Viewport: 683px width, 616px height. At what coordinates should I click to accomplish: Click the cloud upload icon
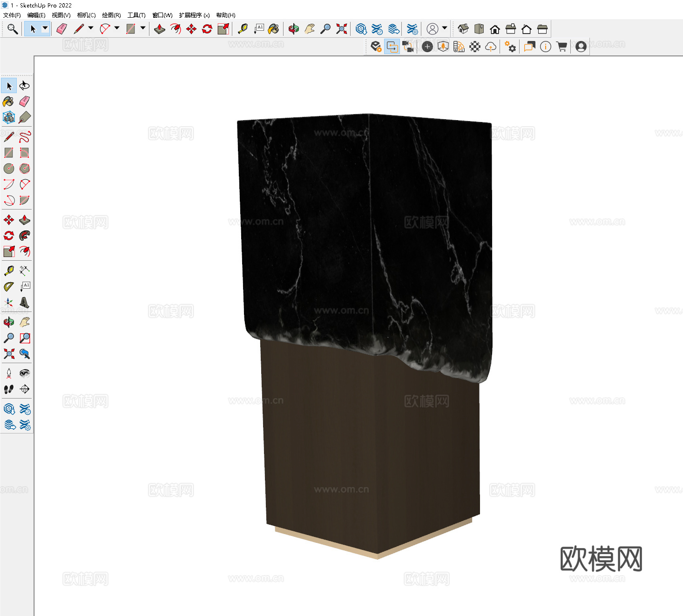491,47
